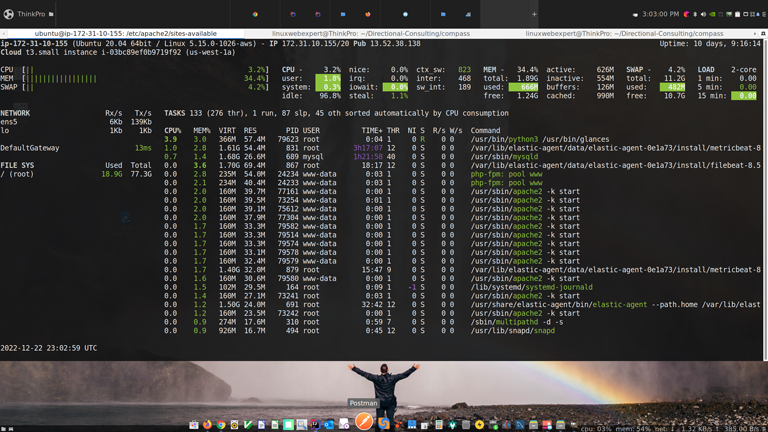Switch to the middle linuxwebexpert compass terminal tab
The image size is (768, 432).
click(x=371, y=33)
